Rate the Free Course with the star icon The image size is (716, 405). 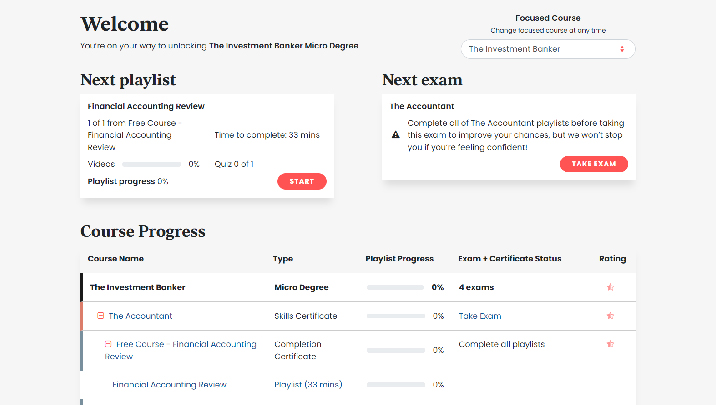click(x=610, y=344)
